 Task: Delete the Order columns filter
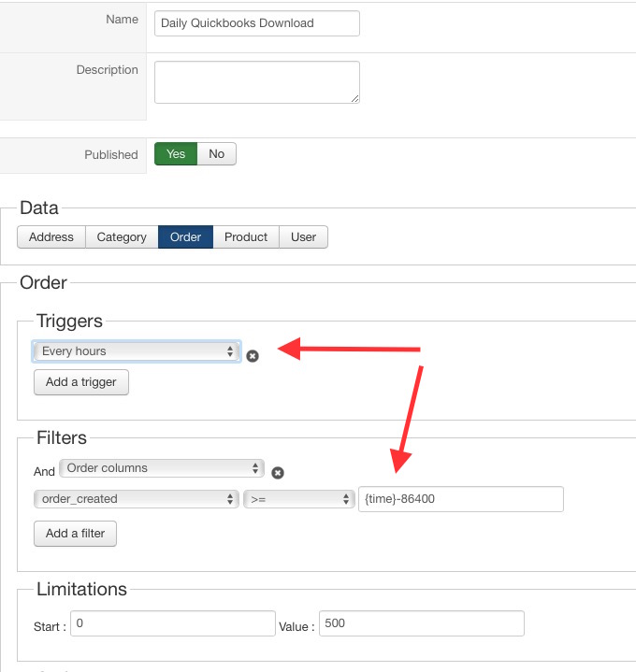278,473
